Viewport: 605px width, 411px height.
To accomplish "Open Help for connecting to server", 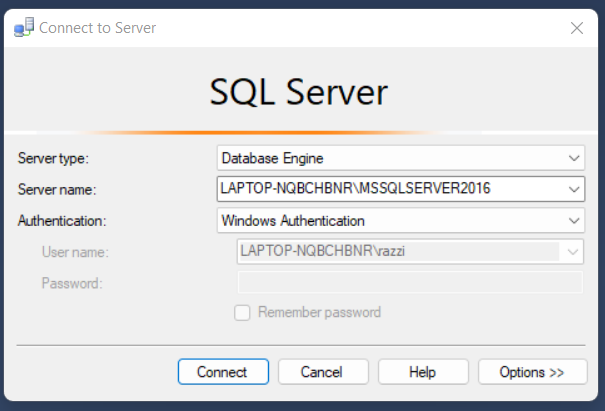I will [423, 372].
